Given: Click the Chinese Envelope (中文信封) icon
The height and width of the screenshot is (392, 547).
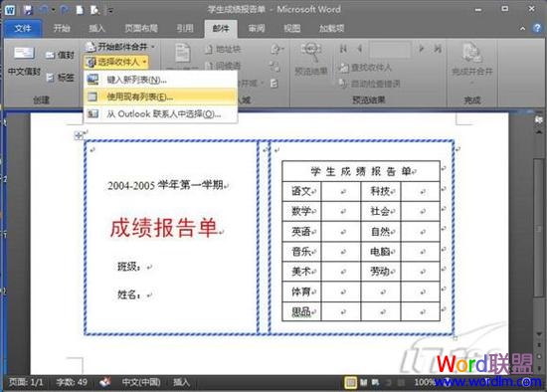Looking at the screenshot, I should click(x=24, y=53).
